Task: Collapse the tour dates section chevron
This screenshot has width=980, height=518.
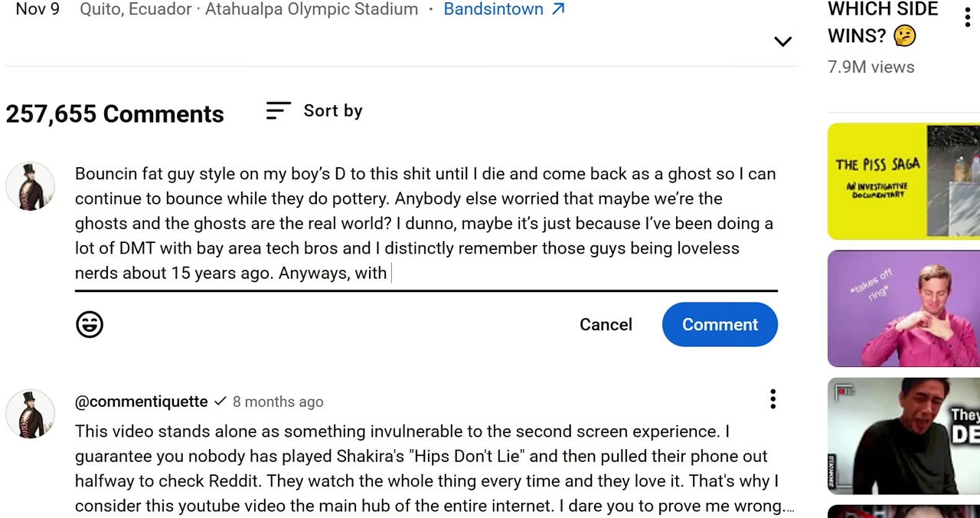Action: tap(782, 41)
